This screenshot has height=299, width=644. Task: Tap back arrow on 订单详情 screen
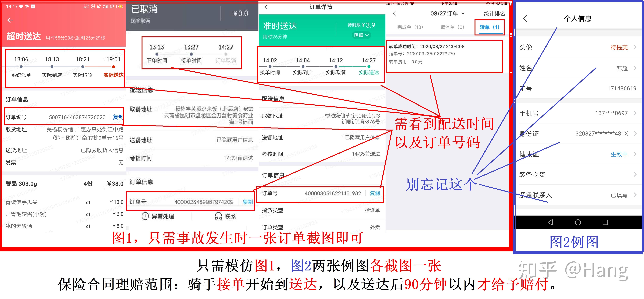point(266,7)
